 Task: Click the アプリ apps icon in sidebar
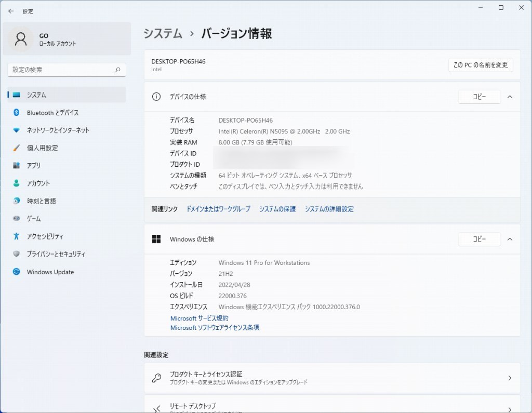coord(16,165)
